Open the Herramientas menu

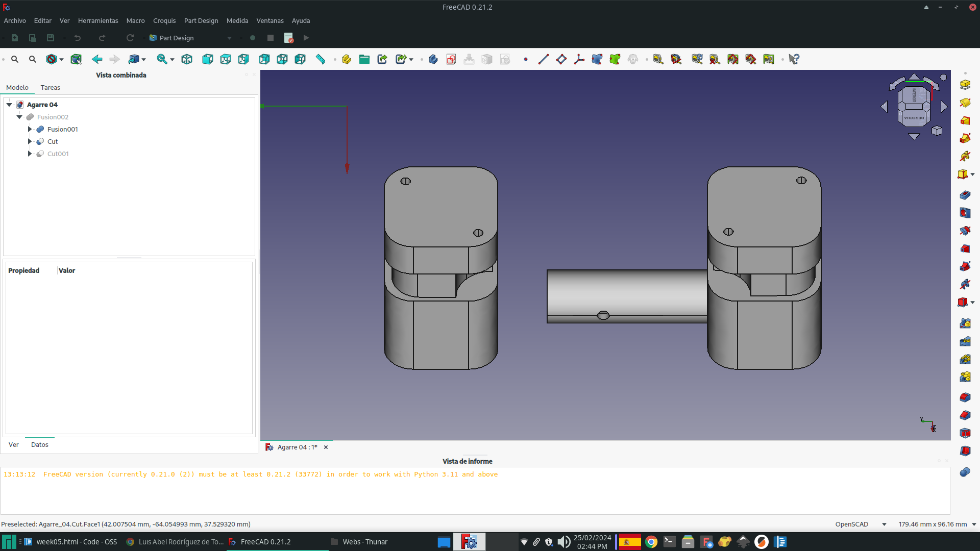click(x=98, y=20)
